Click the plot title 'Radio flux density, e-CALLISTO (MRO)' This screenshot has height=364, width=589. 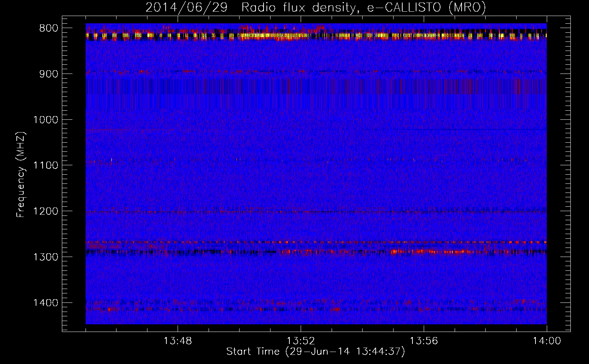(x=363, y=7)
